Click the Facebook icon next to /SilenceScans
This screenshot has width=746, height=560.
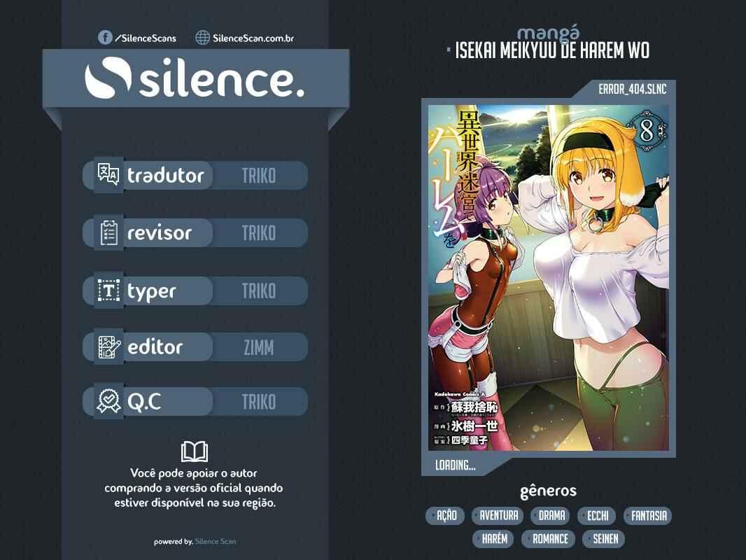click(x=105, y=38)
